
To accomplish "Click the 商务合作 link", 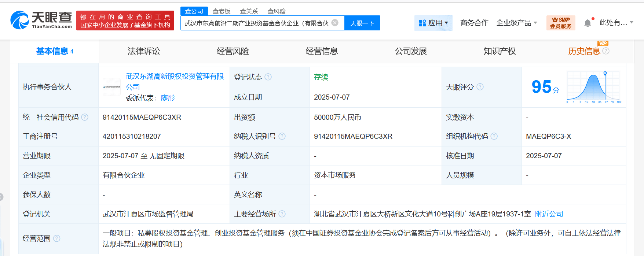I will coord(474,23).
